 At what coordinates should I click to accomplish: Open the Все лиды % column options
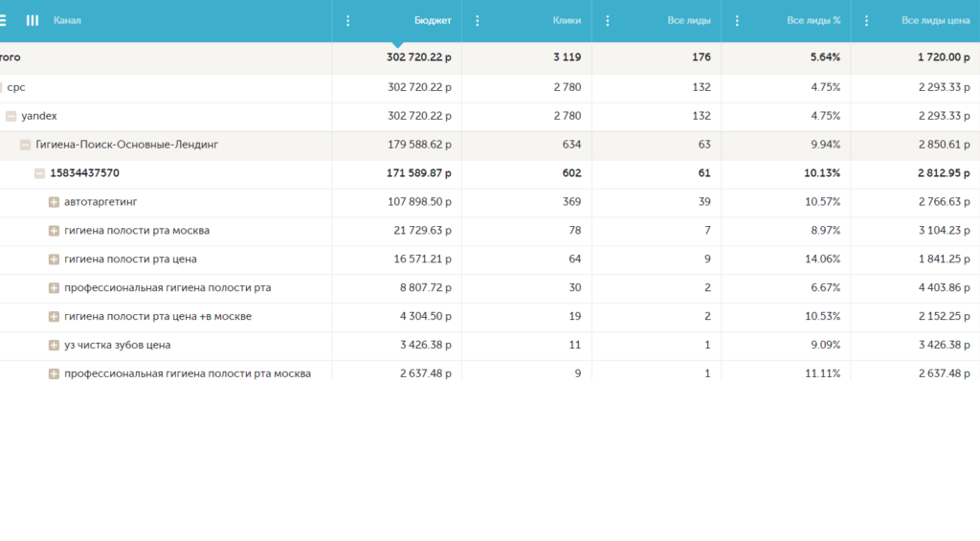(x=737, y=20)
